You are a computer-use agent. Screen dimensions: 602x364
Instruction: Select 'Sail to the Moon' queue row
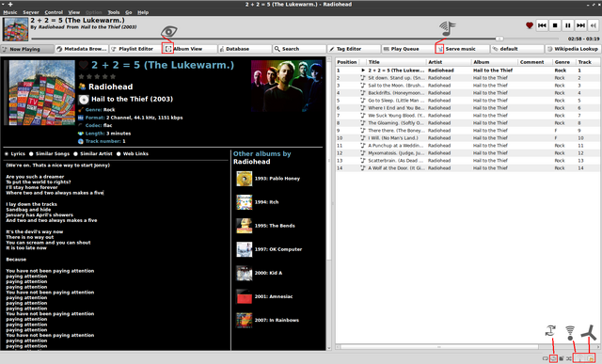[x=467, y=86]
